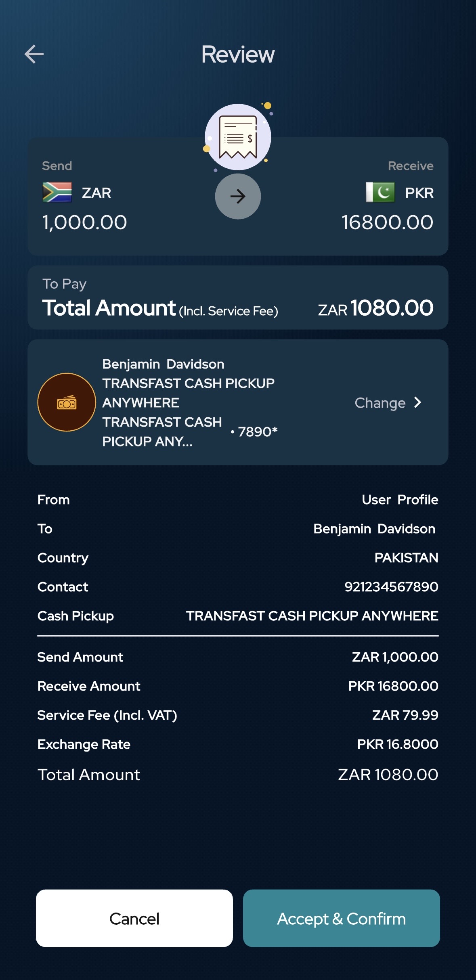Image resolution: width=476 pixels, height=980 pixels.
Task: Select the ZAR send currency label
Action: pos(96,193)
